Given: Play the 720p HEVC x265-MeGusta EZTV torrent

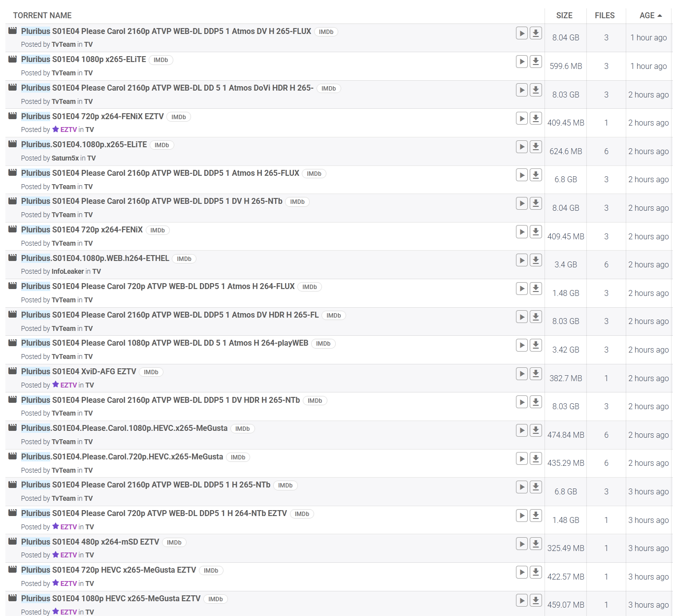Looking at the screenshot, I should click(522, 572).
